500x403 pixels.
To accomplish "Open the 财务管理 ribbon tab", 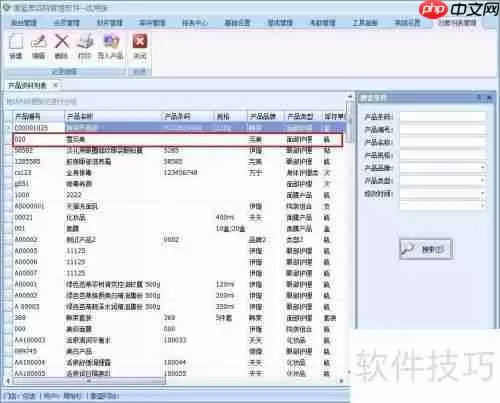I will coord(110,23).
